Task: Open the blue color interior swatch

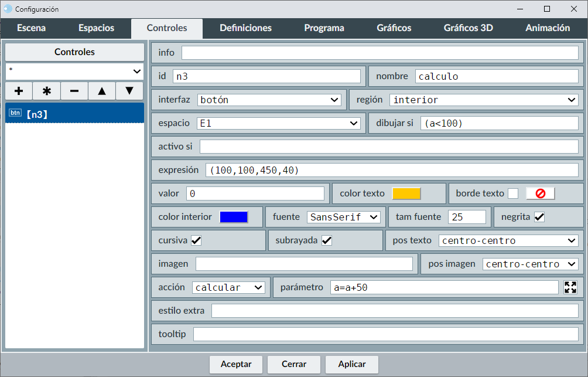Action: (x=234, y=217)
